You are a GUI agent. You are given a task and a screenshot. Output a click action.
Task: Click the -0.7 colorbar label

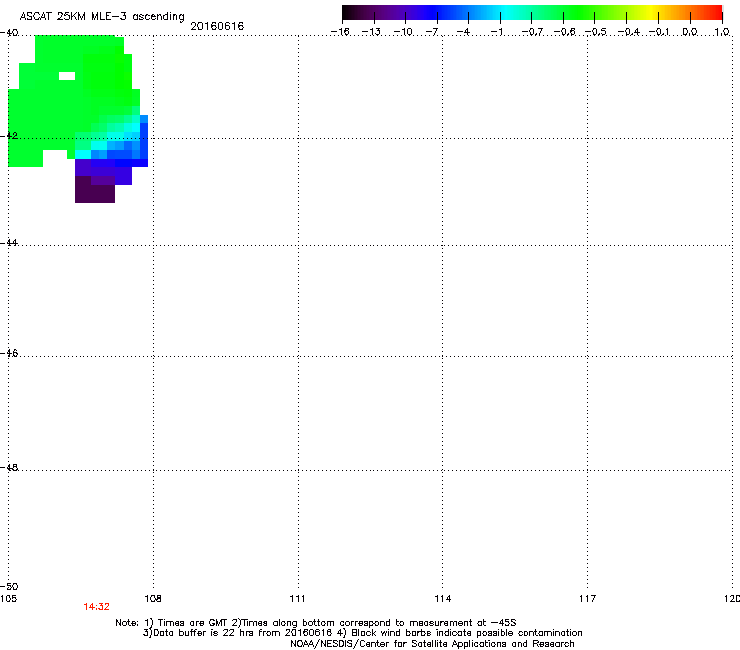pyautogui.click(x=532, y=32)
